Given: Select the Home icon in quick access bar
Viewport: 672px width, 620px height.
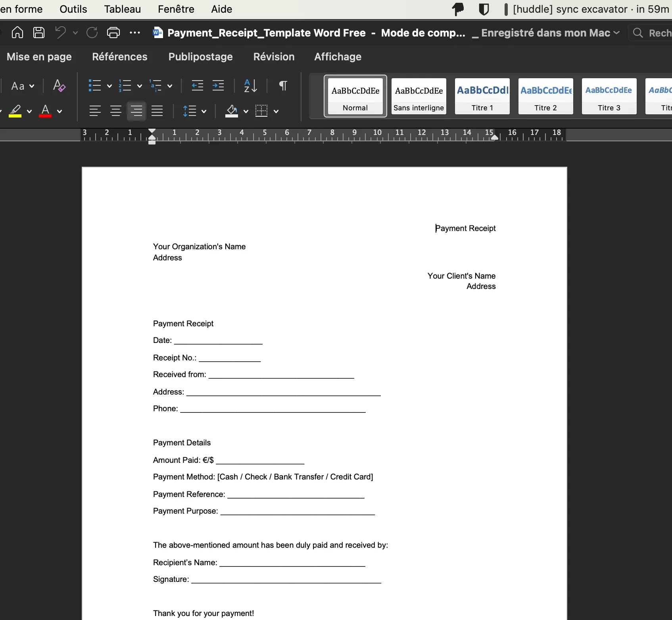Looking at the screenshot, I should [17, 33].
